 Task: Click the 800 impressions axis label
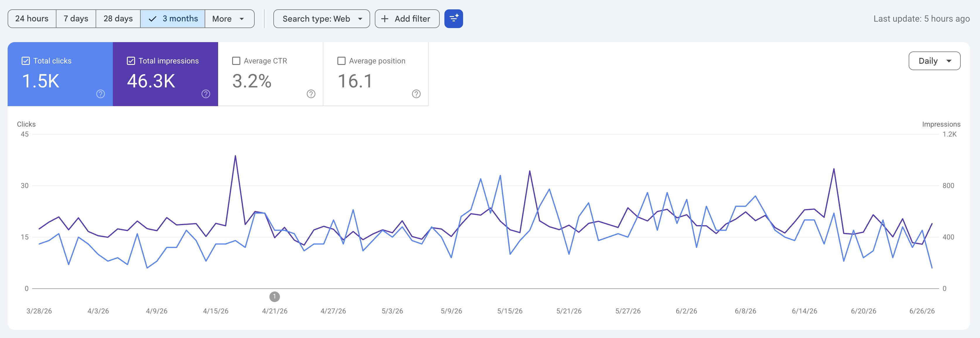tap(948, 186)
